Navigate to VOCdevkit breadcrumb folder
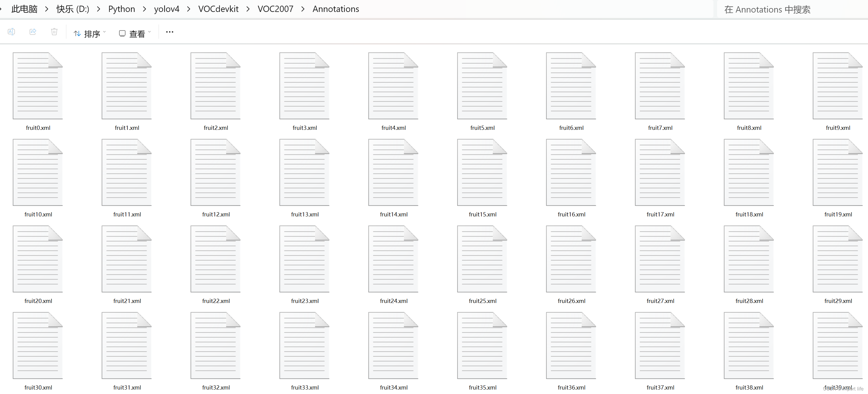 218,9
